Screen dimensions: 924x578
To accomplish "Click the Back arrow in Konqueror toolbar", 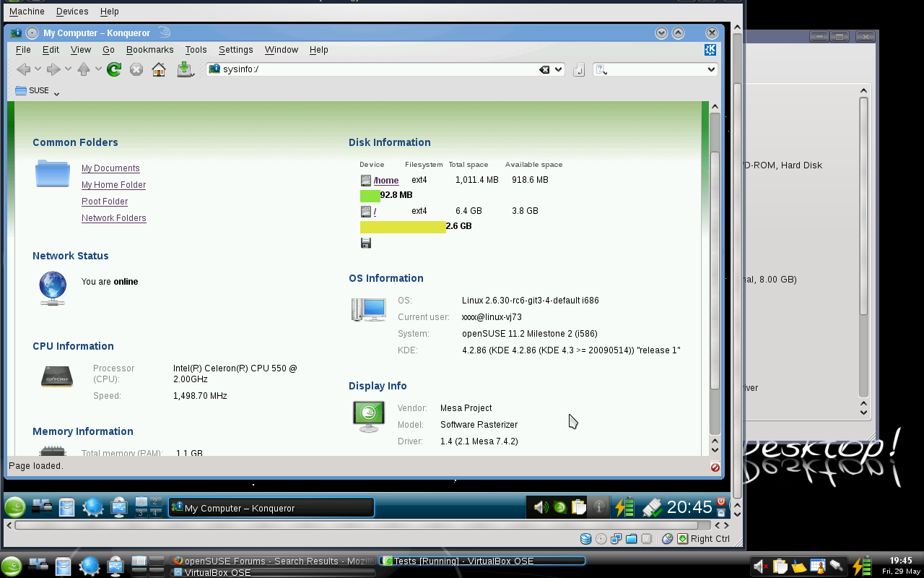I will tap(24, 69).
